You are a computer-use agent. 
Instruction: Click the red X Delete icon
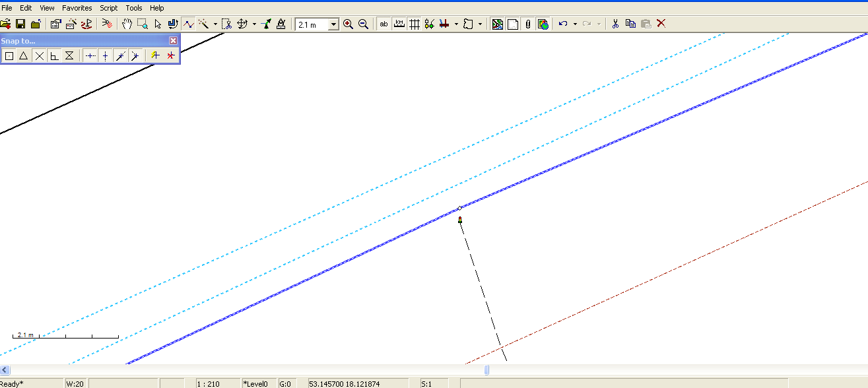[x=661, y=24]
